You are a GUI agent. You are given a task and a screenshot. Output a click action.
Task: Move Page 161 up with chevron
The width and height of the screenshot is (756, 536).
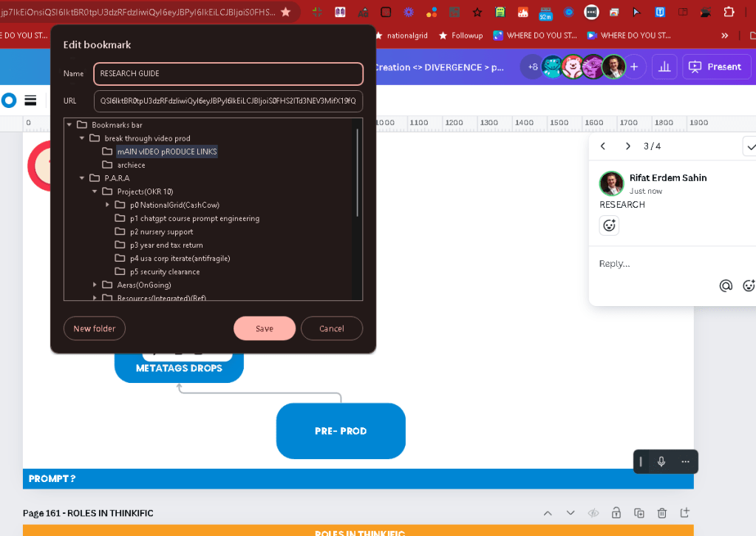pyautogui.click(x=548, y=513)
